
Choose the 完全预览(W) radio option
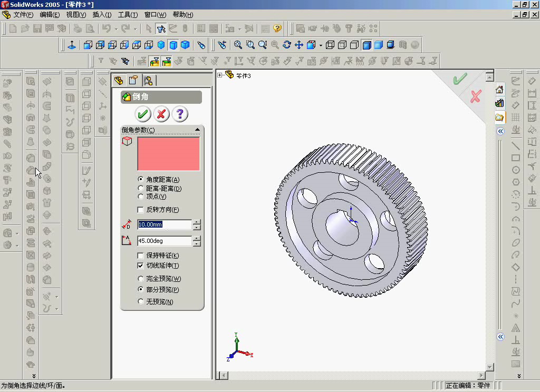click(x=140, y=278)
